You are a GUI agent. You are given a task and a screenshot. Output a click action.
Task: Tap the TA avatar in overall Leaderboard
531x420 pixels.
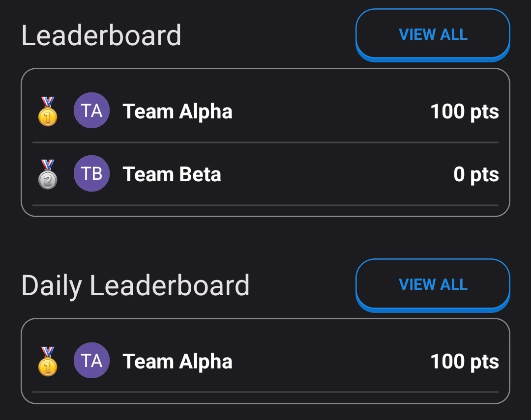coord(91,111)
